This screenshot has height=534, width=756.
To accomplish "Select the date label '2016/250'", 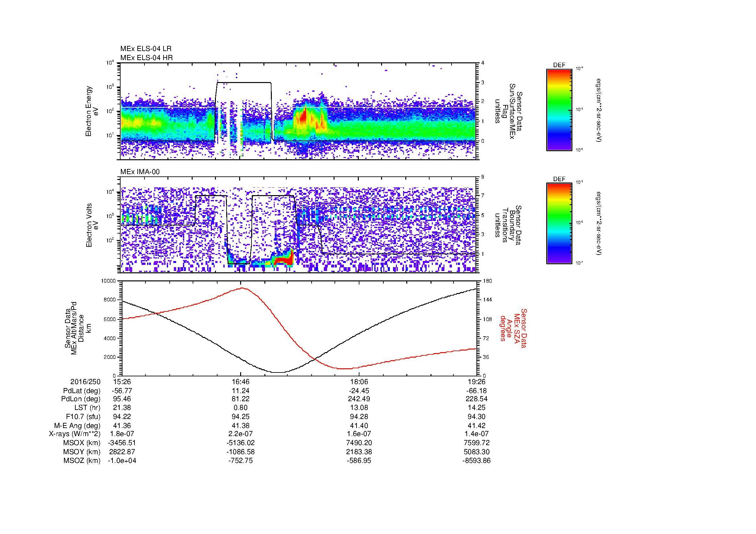I will [85, 382].
